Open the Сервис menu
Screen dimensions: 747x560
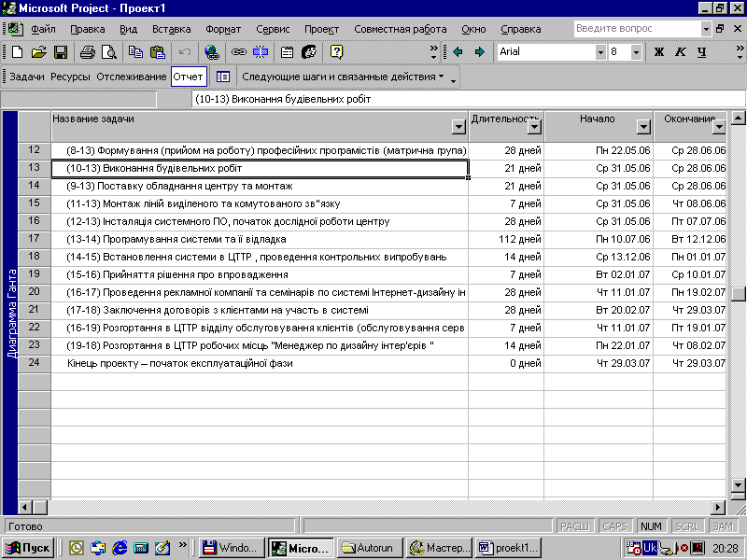coord(273,29)
